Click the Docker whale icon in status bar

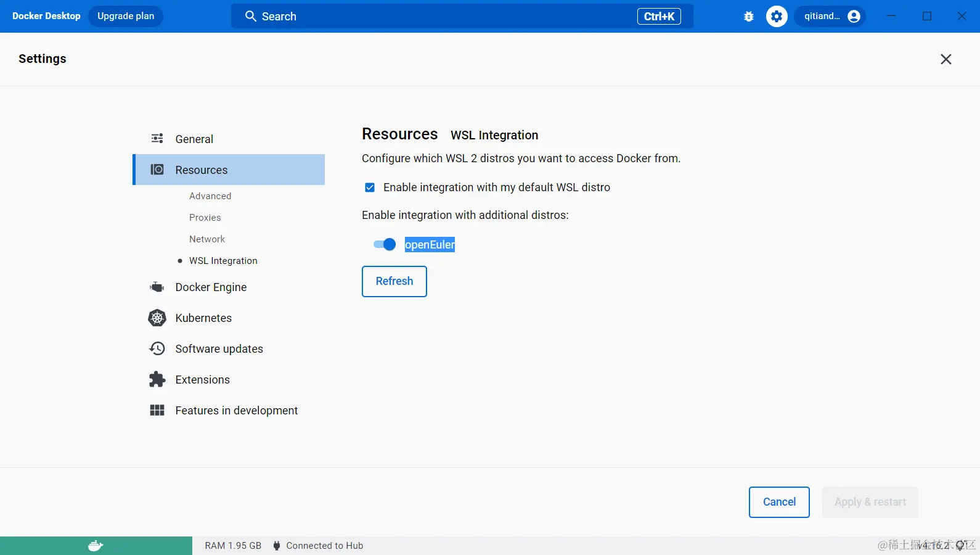tap(96, 546)
